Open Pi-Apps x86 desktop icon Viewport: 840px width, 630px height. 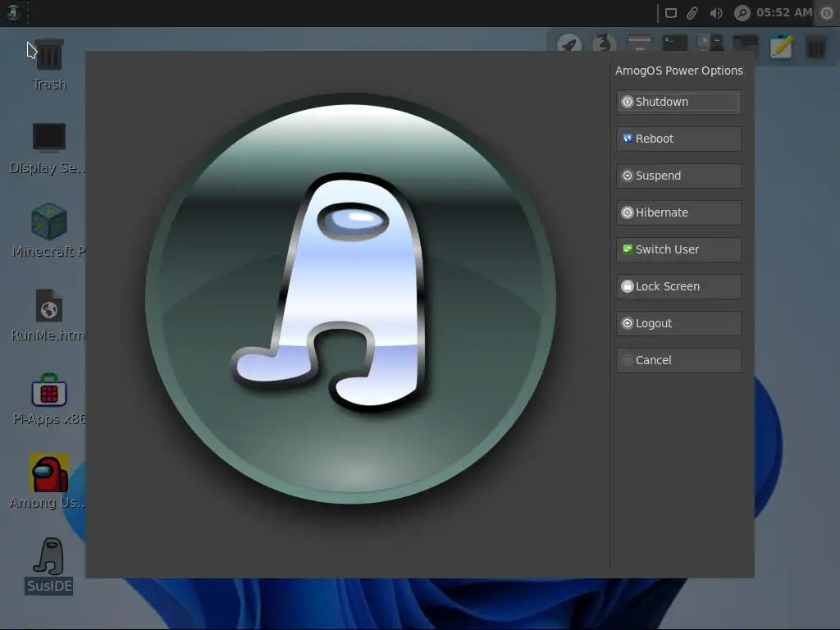48,399
